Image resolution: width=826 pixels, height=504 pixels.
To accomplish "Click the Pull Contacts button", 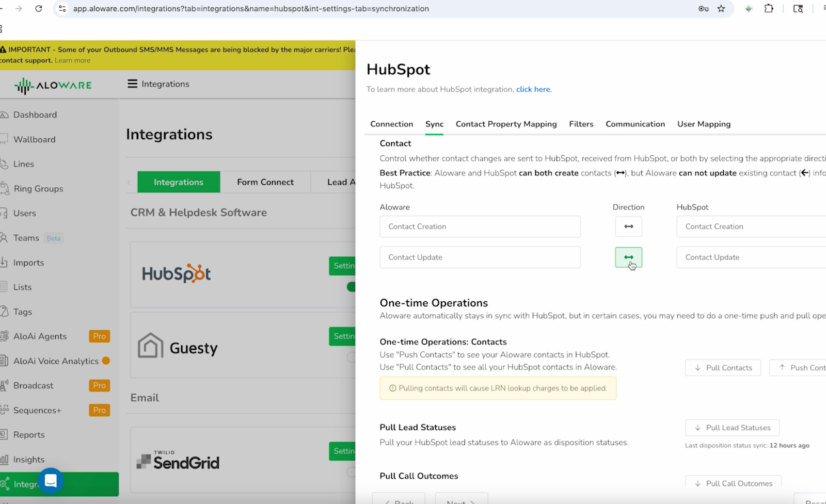I will 723,368.
